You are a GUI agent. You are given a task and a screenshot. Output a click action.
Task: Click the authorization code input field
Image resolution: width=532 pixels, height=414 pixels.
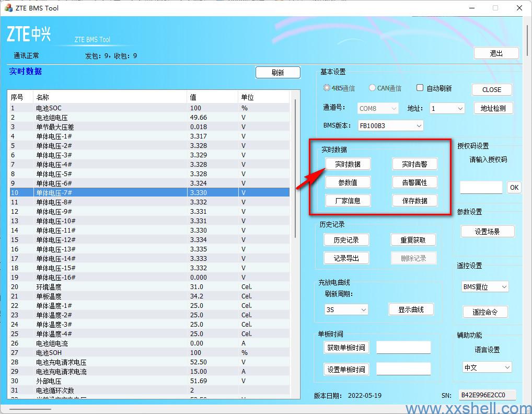tap(480, 187)
